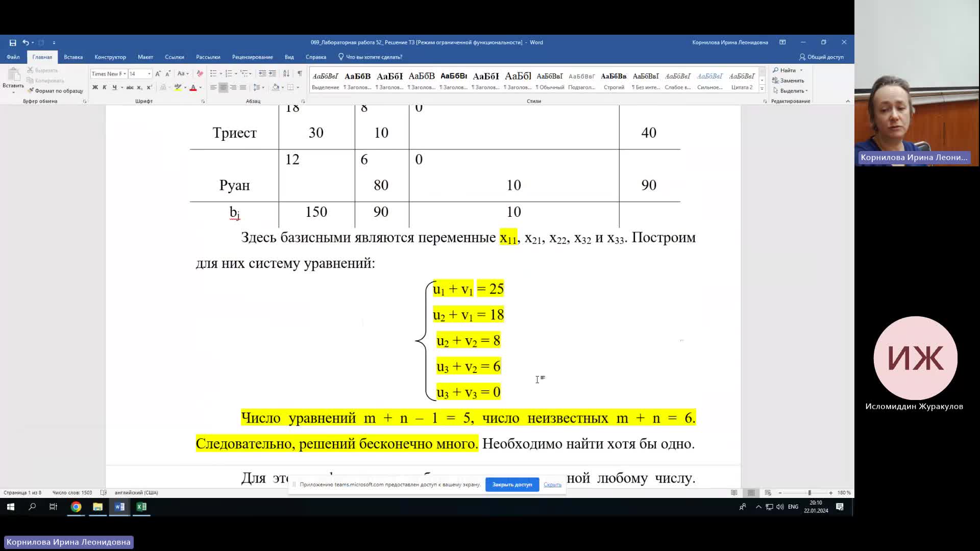This screenshot has width=980, height=551.
Task: Expand the styles gallery with the More arrow
Action: (x=762, y=89)
